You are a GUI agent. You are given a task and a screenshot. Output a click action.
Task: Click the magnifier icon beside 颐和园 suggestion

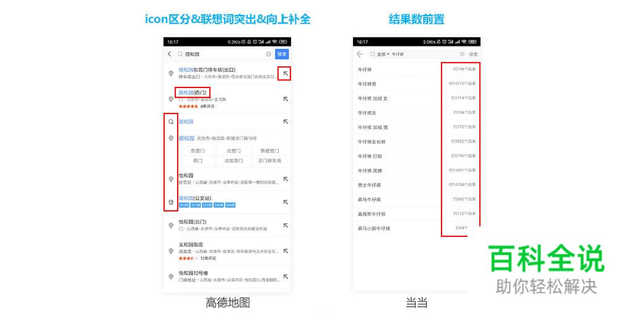[x=171, y=122]
